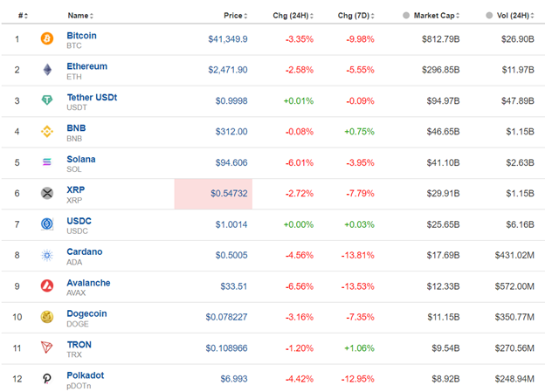Click the Ethereum diamond icon

point(47,70)
